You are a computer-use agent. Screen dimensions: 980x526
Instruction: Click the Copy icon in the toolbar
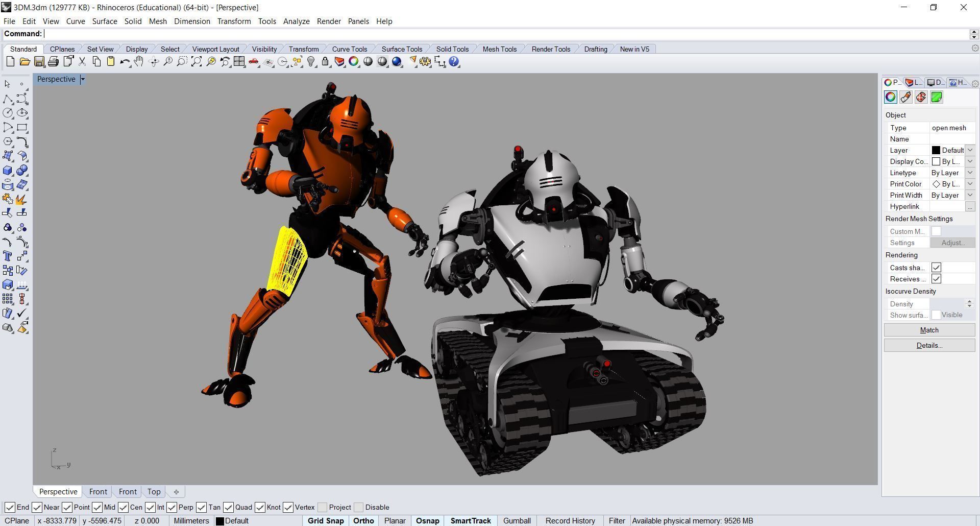click(96, 62)
